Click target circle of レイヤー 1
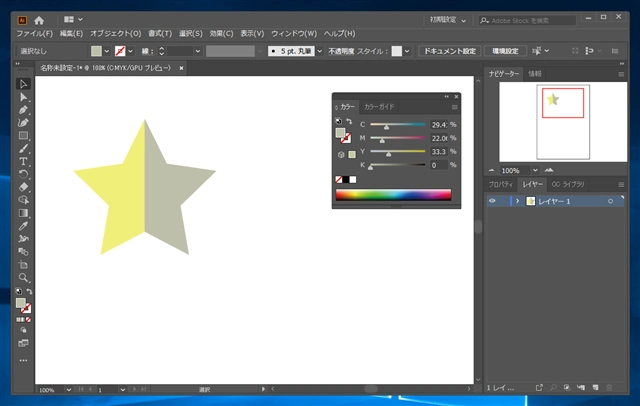The height and width of the screenshot is (406, 640). pos(610,201)
